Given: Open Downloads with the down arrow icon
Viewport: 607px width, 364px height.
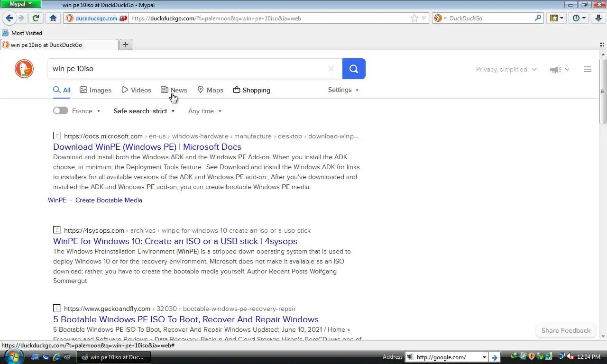Looking at the screenshot, I should click(x=598, y=18).
